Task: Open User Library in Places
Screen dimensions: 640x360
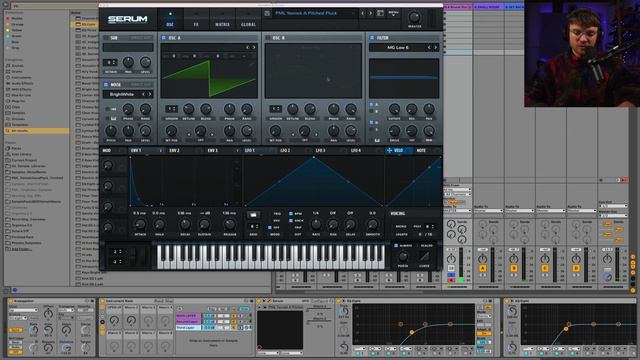Action: [x=21, y=154]
